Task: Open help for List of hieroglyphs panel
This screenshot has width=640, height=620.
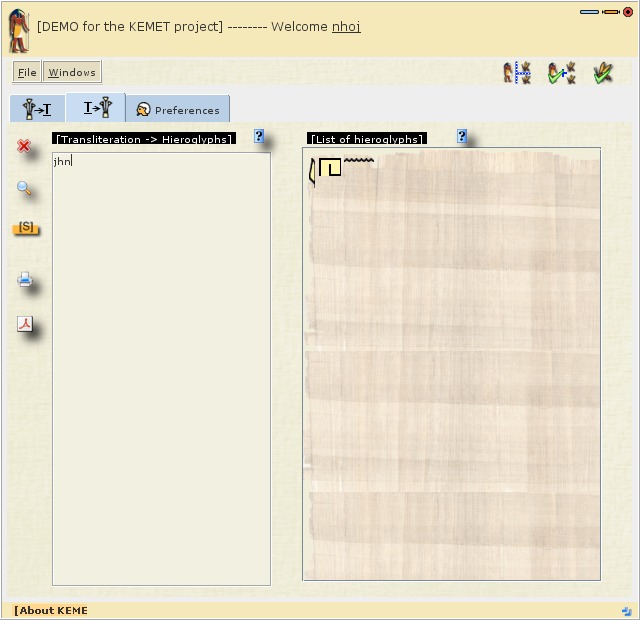Action: 462,137
